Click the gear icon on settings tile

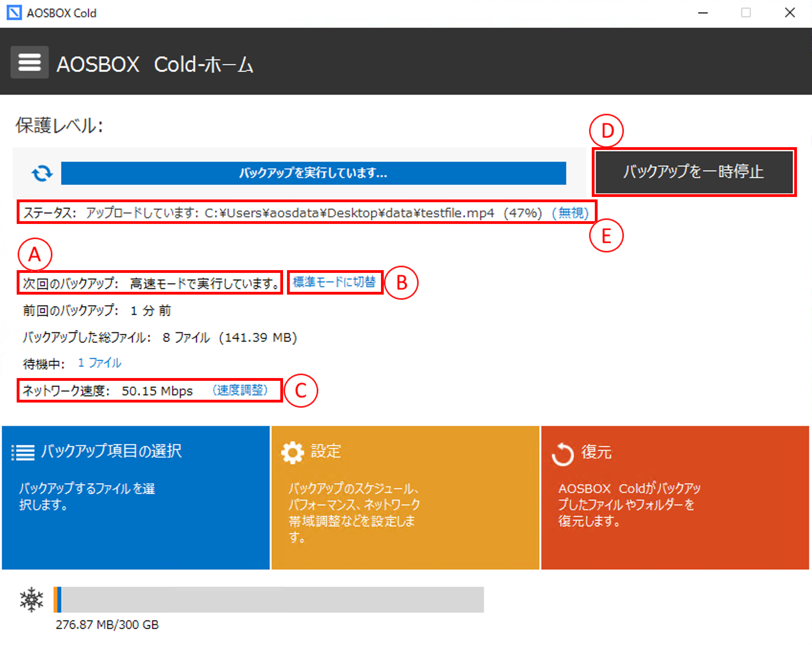point(292,452)
